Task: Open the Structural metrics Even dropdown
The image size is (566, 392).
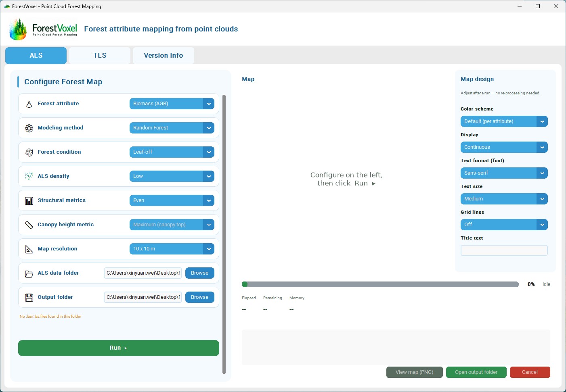Action: click(x=172, y=200)
